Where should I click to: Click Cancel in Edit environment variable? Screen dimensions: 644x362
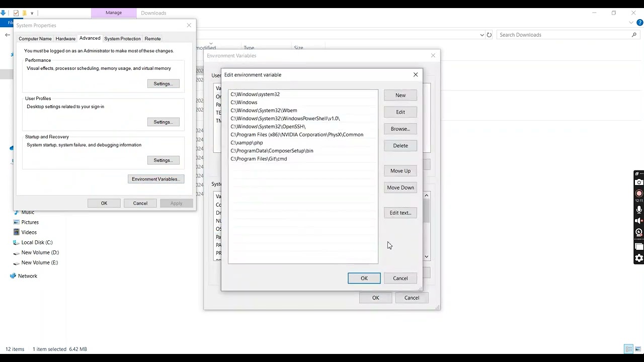click(400, 278)
